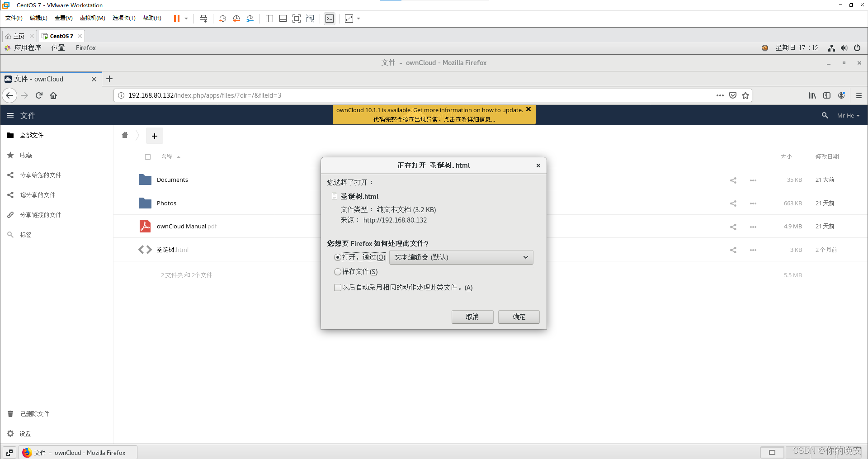Open the snapshot manager icon
The image size is (868, 459).
click(250, 19)
